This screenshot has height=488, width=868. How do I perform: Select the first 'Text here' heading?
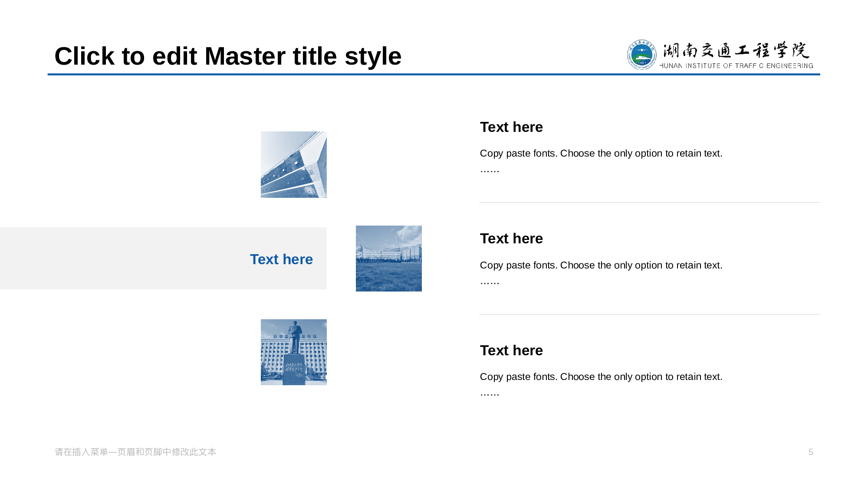pos(511,127)
